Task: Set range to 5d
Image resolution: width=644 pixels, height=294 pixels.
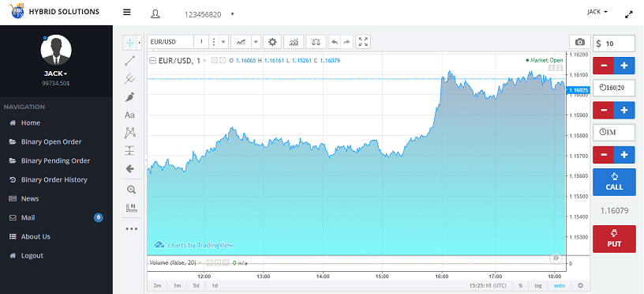Action: coord(197,285)
